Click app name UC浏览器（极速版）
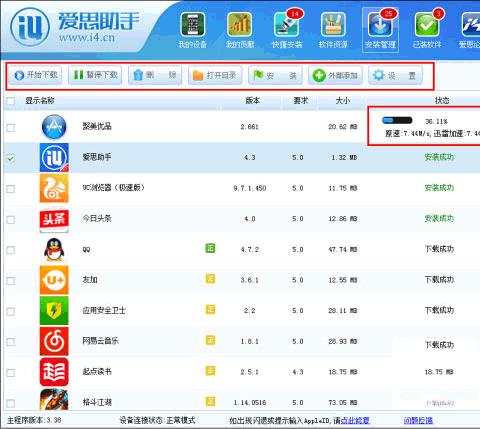480x429 pixels. click(114, 188)
